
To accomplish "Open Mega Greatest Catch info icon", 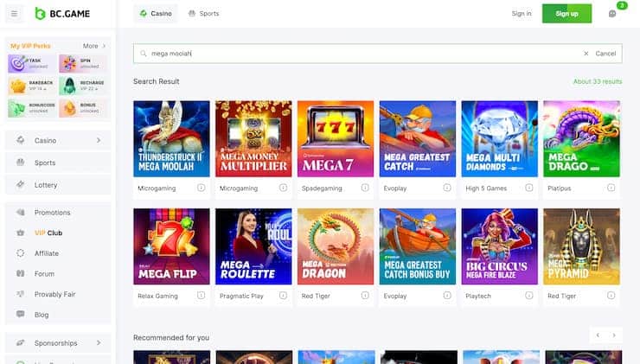I will (447, 188).
